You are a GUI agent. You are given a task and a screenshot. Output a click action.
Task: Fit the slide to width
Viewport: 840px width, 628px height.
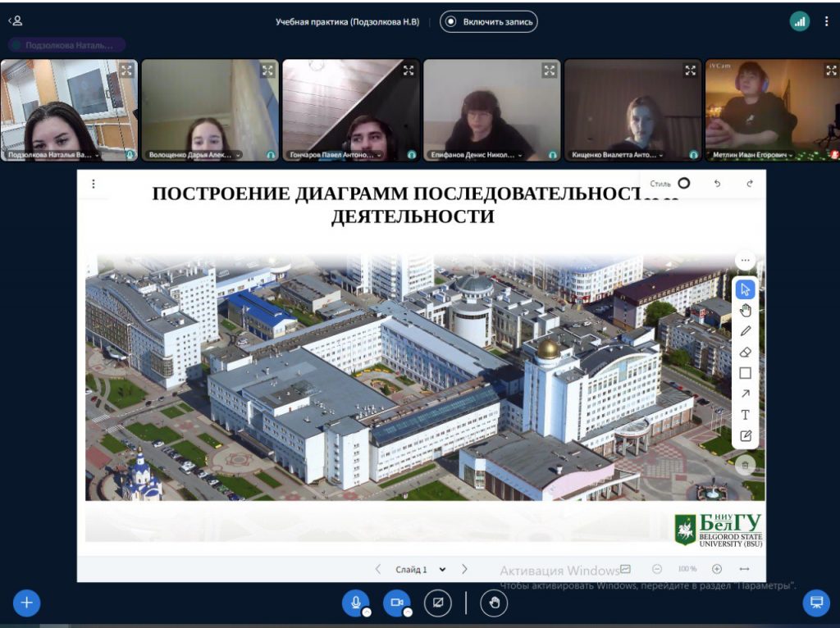(744, 569)
